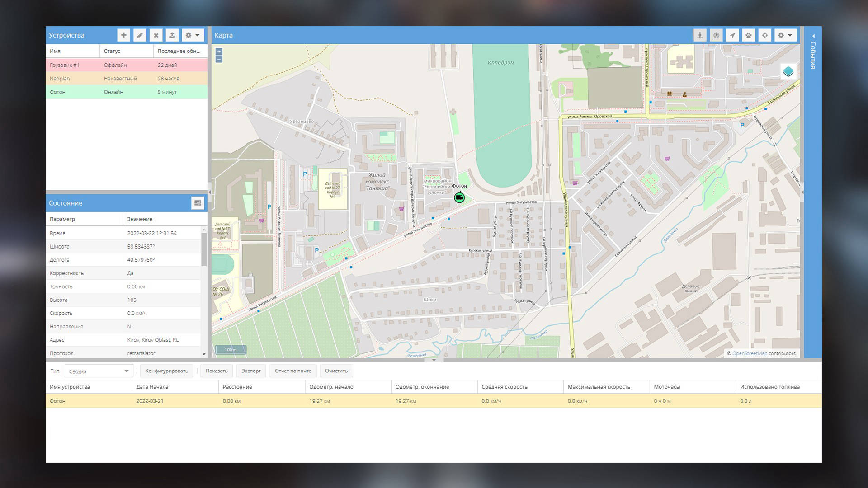This screenshot has width=868, height=488.
Task: Click the state panel scrollbar down arrow
Action: click(x=204, y=354)
